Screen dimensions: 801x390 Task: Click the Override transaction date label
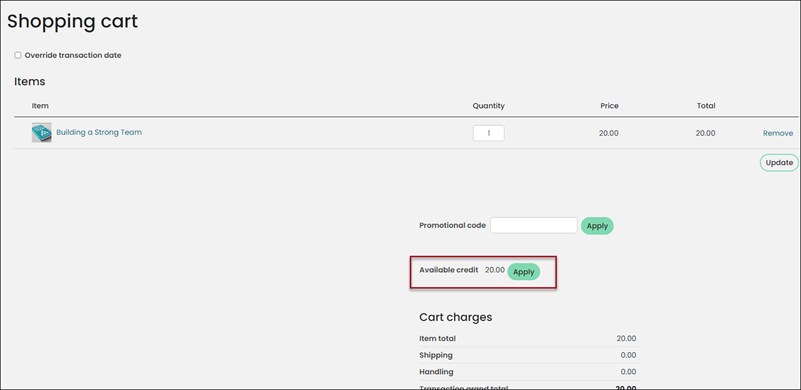coord(73,55)
